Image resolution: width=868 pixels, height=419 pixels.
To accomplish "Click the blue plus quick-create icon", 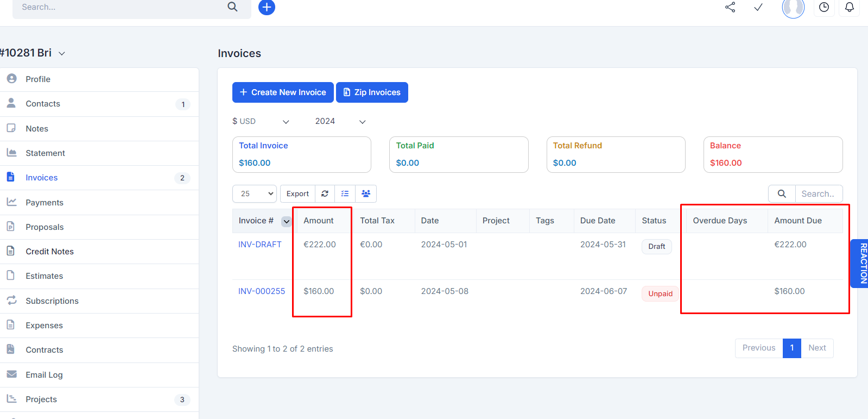I will 267,8.
